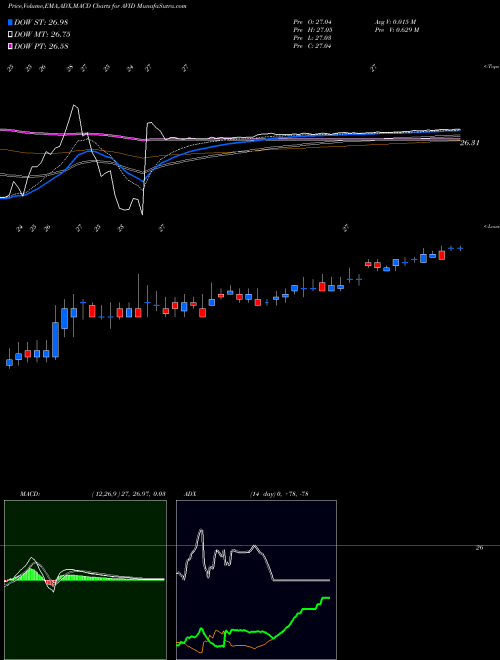Click inside the green MACD histogram panel
500x660 pixels.
85,580
